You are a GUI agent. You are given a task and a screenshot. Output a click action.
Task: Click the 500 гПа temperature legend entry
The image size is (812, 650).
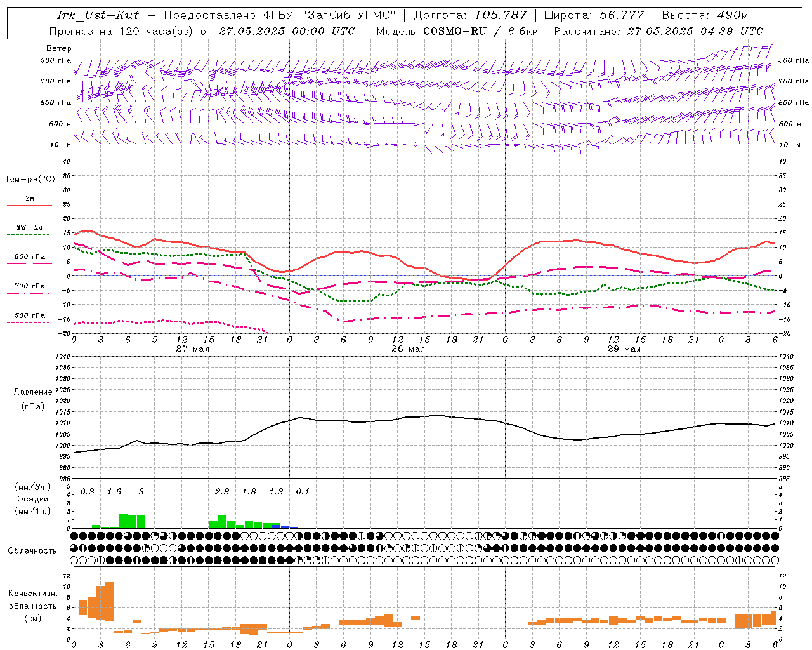pyautogui.click(x=30, y=315)
